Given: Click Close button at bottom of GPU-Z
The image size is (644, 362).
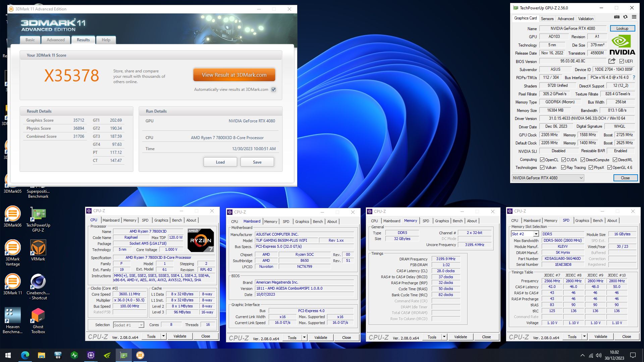Looking at the screenshot, I should coord(625,178).
